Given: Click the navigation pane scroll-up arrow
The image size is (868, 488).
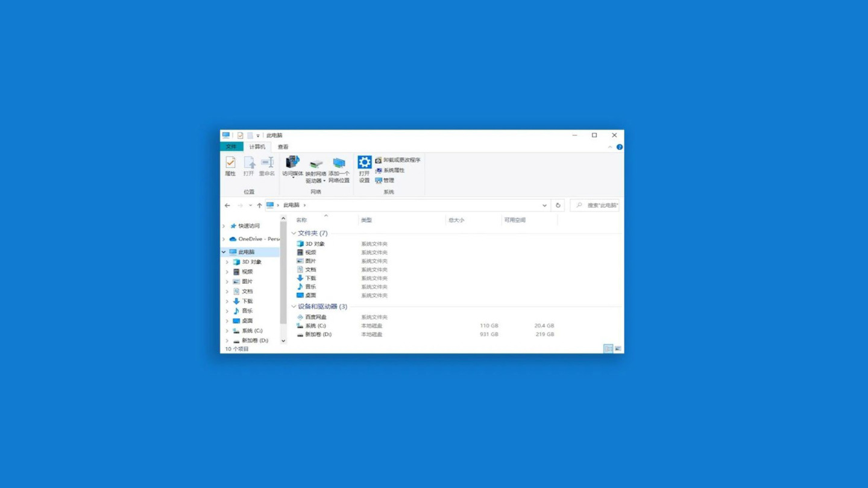Looking at the screenshot, I should tap(283, 219).
